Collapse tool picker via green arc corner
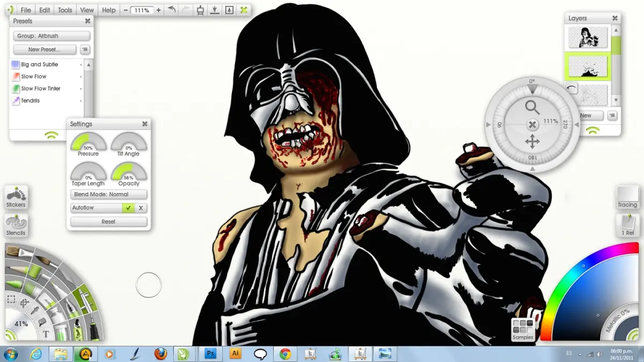The width and height of the screenshot is (644, 362). [x=10, y=335]
